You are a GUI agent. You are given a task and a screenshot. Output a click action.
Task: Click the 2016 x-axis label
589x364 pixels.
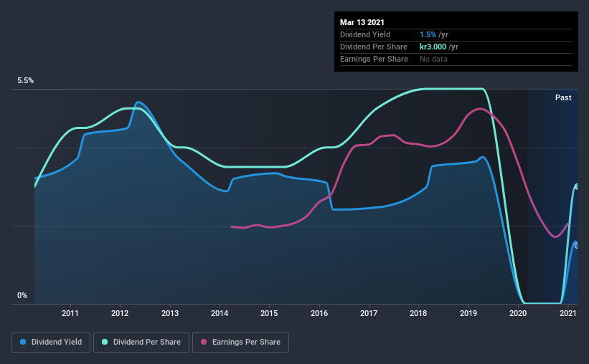319,313
